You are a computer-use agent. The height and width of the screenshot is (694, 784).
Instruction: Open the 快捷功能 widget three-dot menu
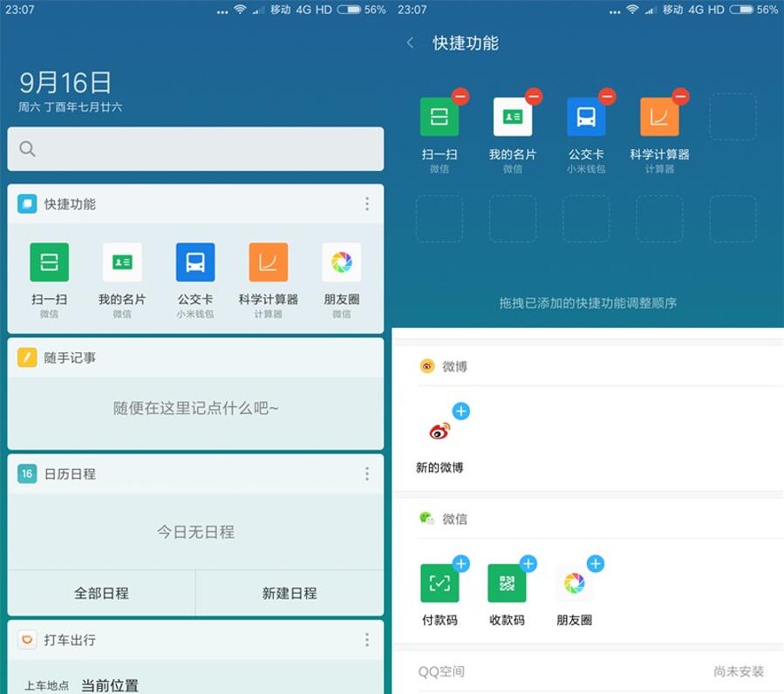coord(367,204)
